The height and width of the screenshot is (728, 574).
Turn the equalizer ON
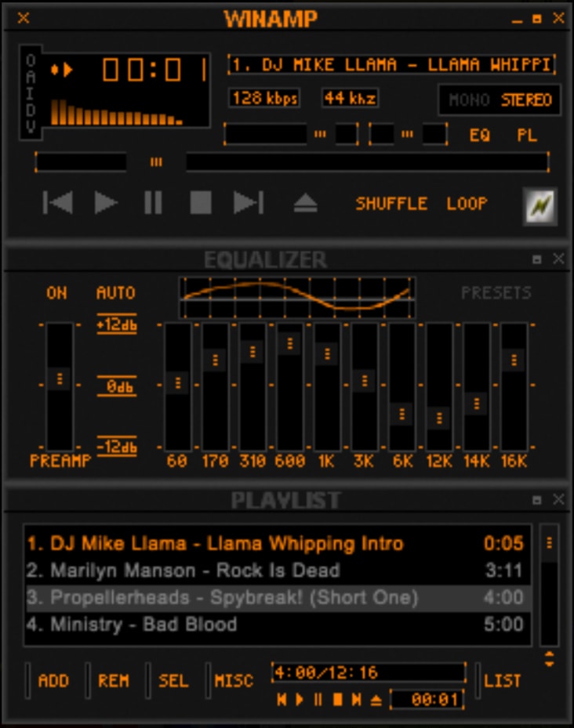tap(56, 293)
